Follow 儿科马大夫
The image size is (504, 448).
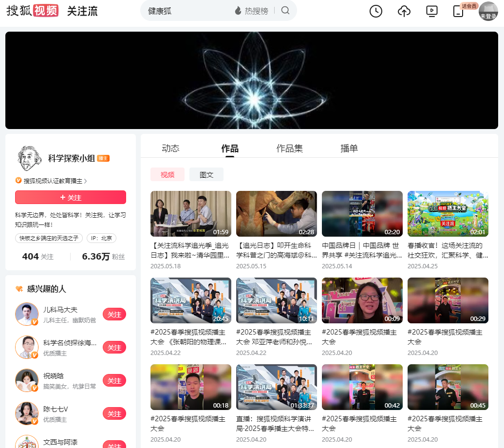click(x=114, y=314)
